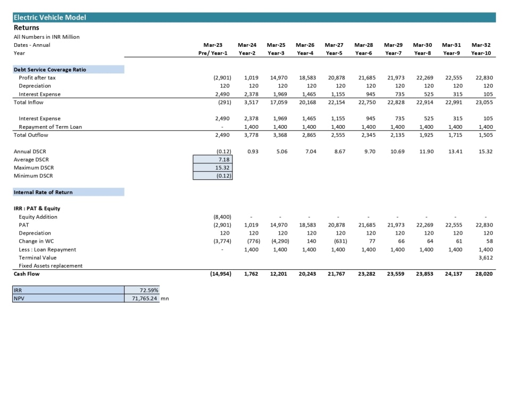This screenshot has height=399, width=532.
Task: Select the Debt Service Coverage Ratio heading
Action: tap(68, 70)
